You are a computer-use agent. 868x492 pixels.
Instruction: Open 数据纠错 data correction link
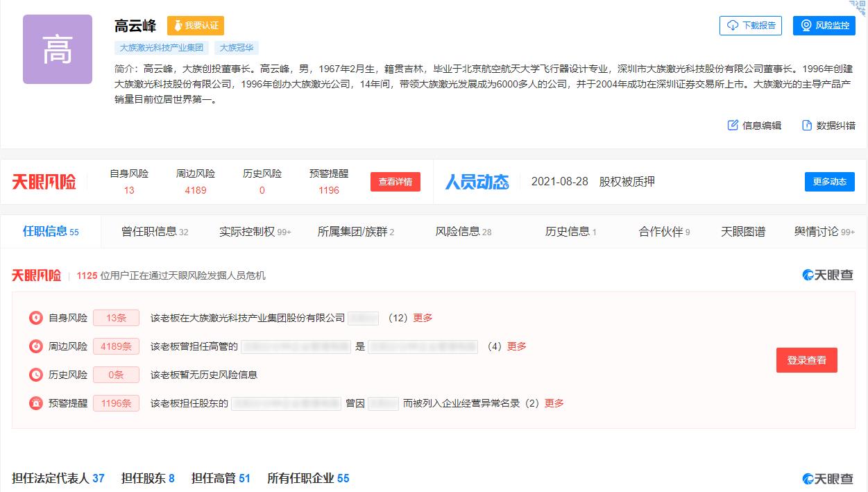(836, 126)
